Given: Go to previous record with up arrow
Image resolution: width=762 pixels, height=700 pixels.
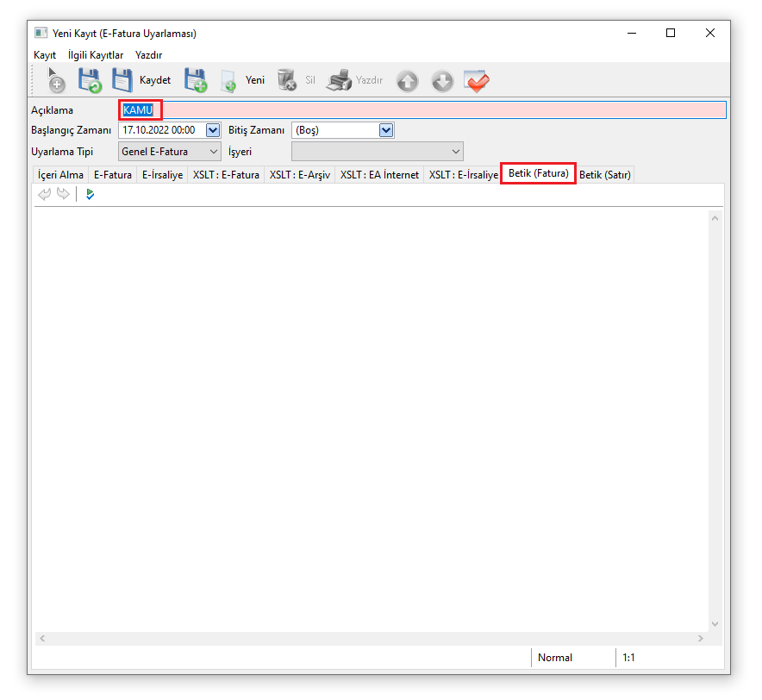Looking at the screenshot, I should pyautogui.click(x=407, y=81).
